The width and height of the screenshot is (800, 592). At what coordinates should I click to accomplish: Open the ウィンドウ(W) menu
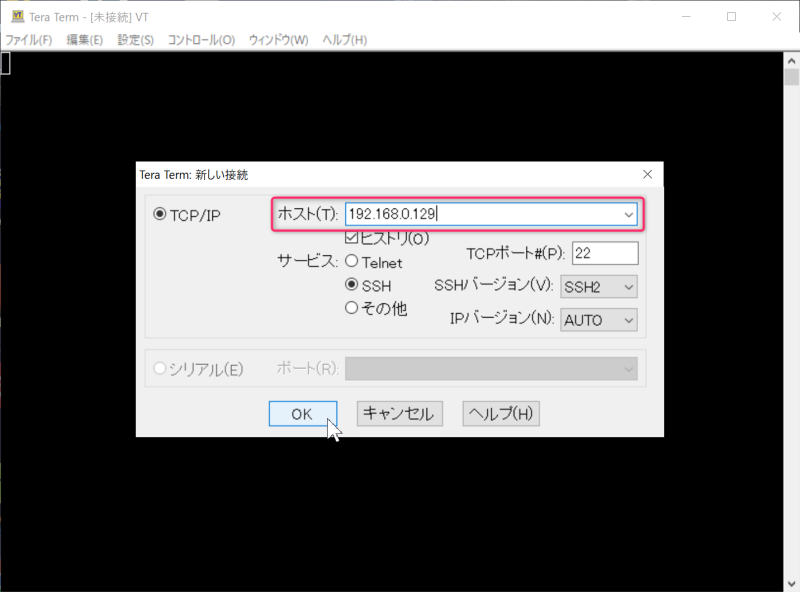point(279,40)
